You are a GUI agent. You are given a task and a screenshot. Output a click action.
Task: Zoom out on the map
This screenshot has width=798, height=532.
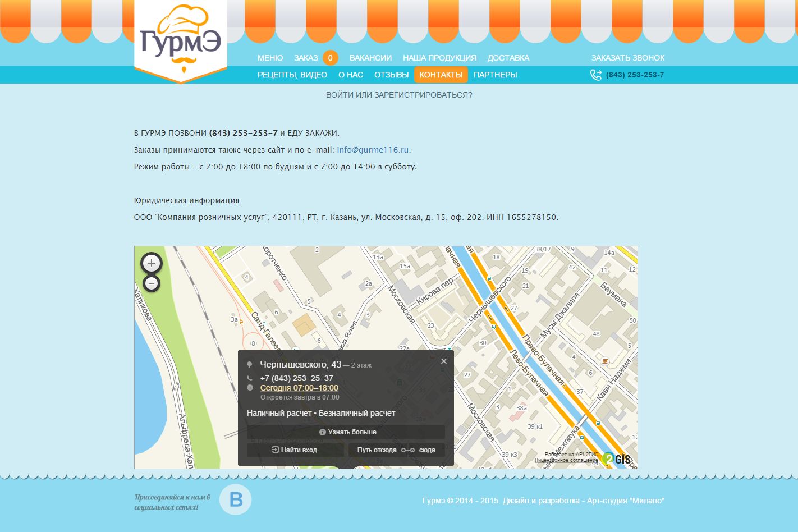(x=151, y=284)
